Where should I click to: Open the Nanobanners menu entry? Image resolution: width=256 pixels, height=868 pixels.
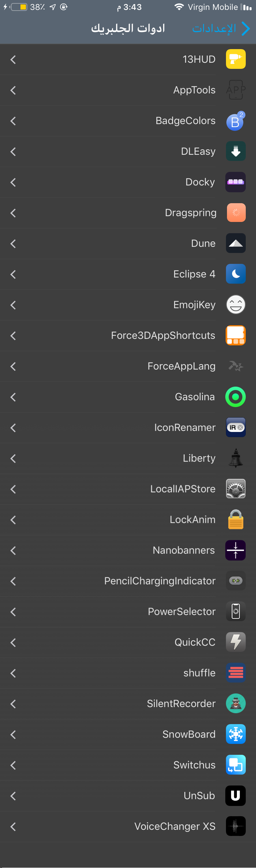128,550
